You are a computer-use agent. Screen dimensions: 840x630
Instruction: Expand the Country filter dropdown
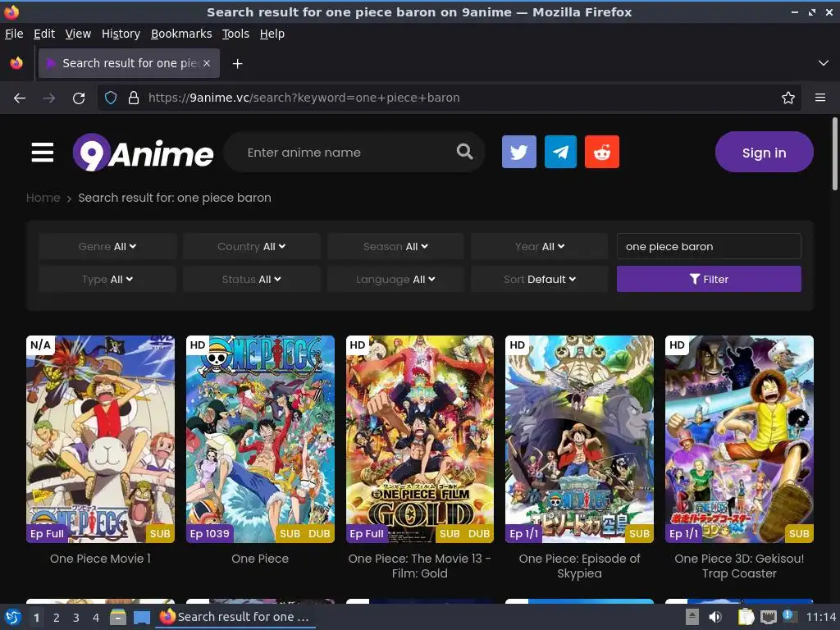point(251,246)
